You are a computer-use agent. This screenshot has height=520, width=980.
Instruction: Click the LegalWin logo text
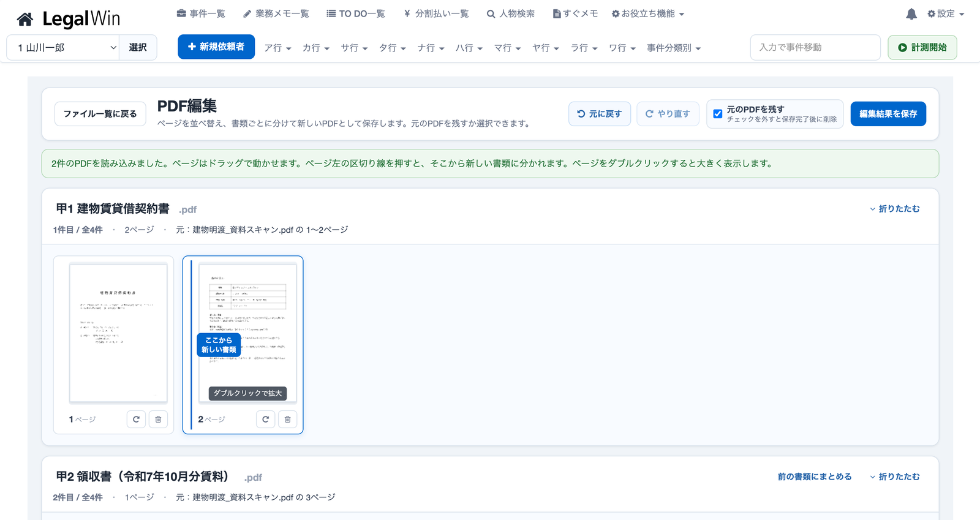tap(81, 19)
